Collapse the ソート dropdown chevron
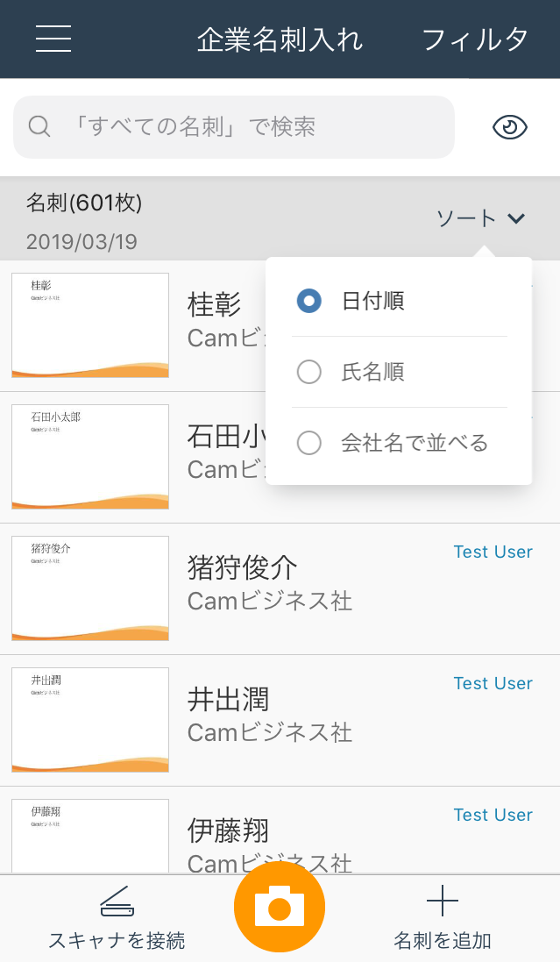Viewport: 560px width, 962px height. point(516,218)
